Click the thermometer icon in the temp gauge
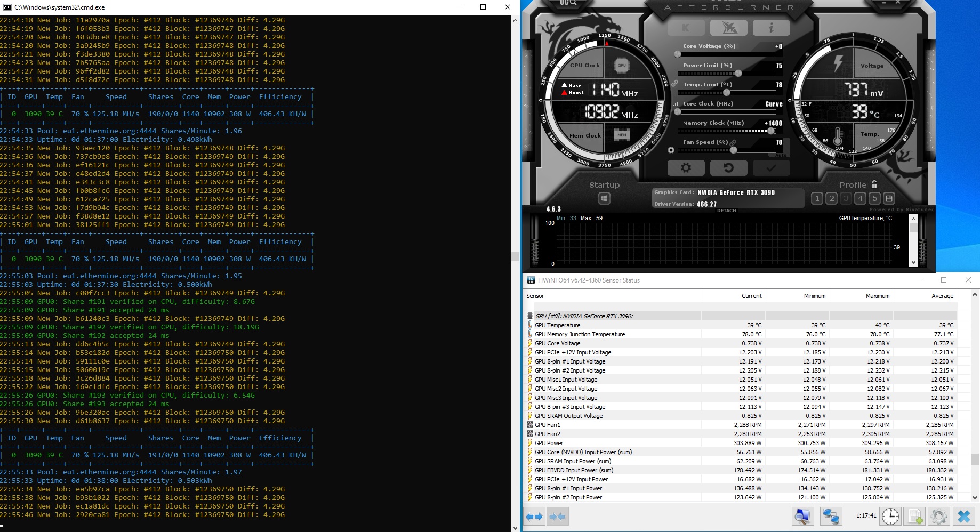The height and width of the screenshot is (532, 980). point(838,136)
